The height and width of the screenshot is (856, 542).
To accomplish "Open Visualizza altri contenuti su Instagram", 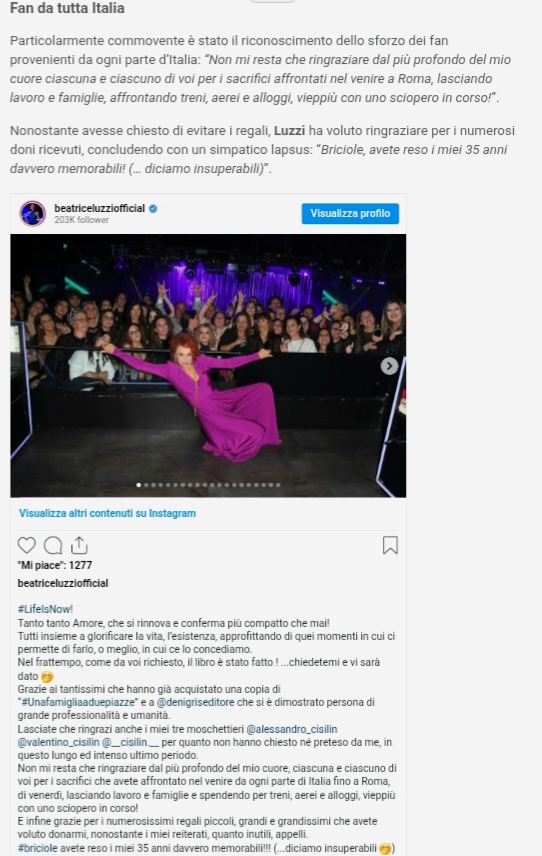I will click(x=107, y=513).
